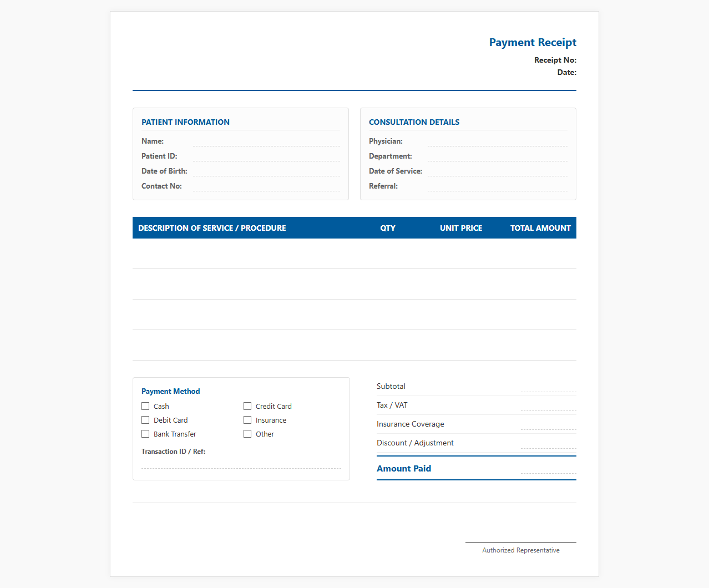Click the Physician: label
Image resolution: width=709 pixels, height=588 pixels.
tap(386, 141)
